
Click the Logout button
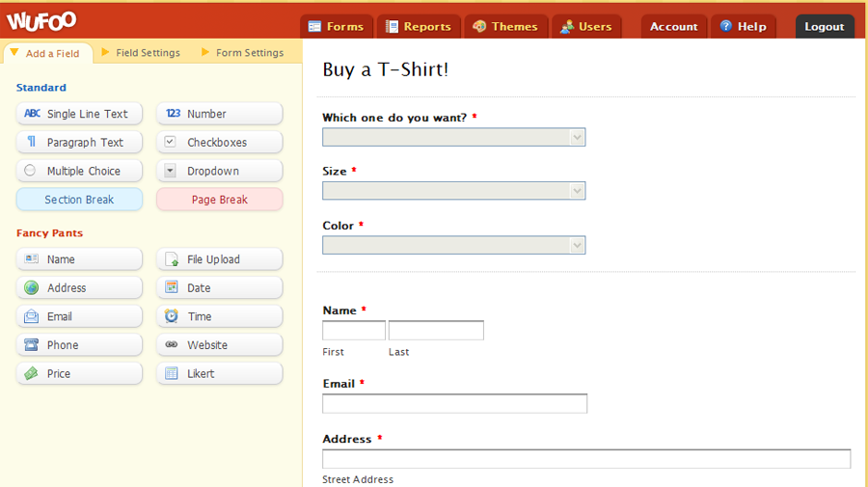(825, 27)
